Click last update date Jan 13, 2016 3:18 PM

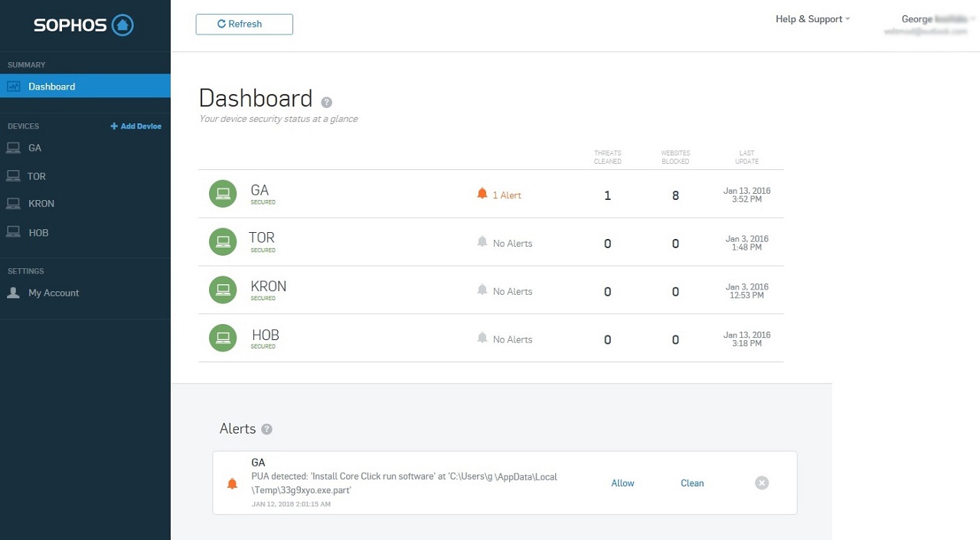click(x=746, y=339)
